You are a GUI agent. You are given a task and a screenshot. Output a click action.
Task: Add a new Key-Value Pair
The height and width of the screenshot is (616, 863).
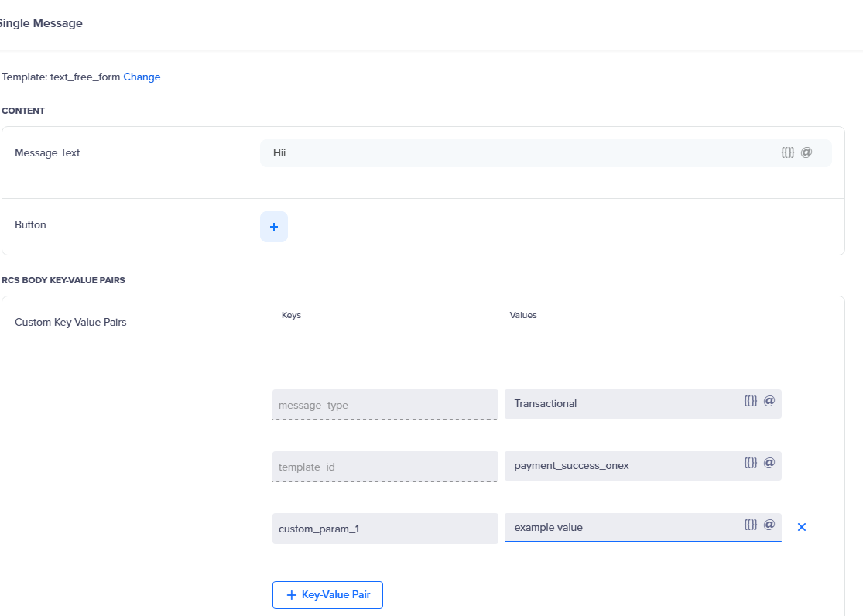327,595
